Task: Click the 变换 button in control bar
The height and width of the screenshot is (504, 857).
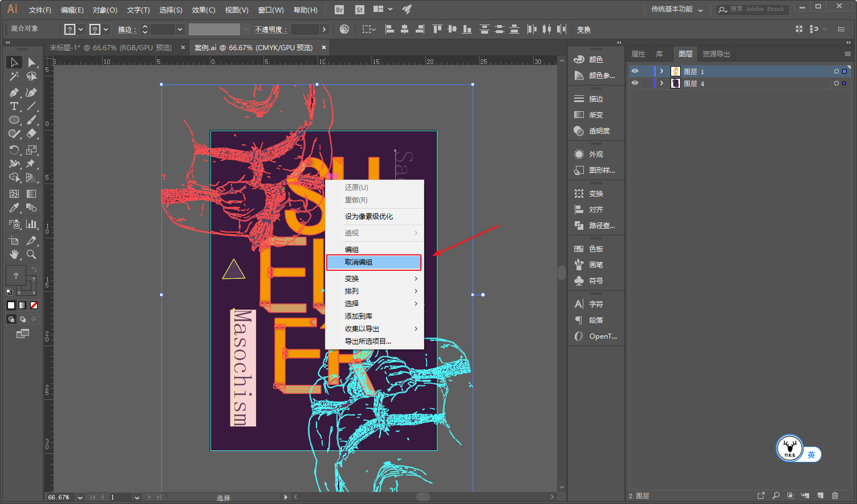Action: point(583,30)
